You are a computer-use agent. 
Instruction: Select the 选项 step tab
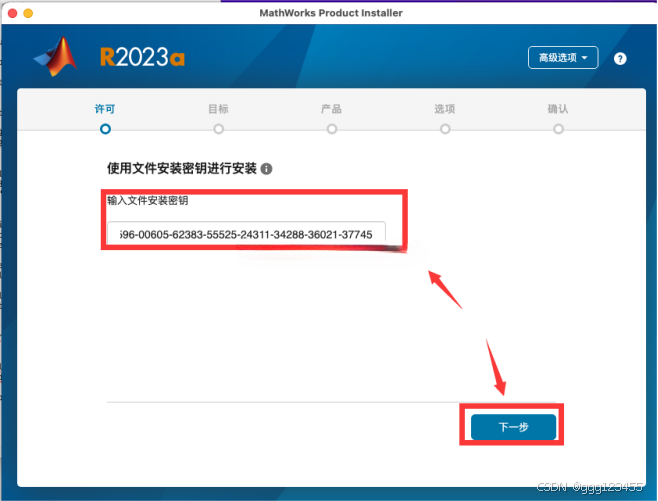(x=445, y=109)
